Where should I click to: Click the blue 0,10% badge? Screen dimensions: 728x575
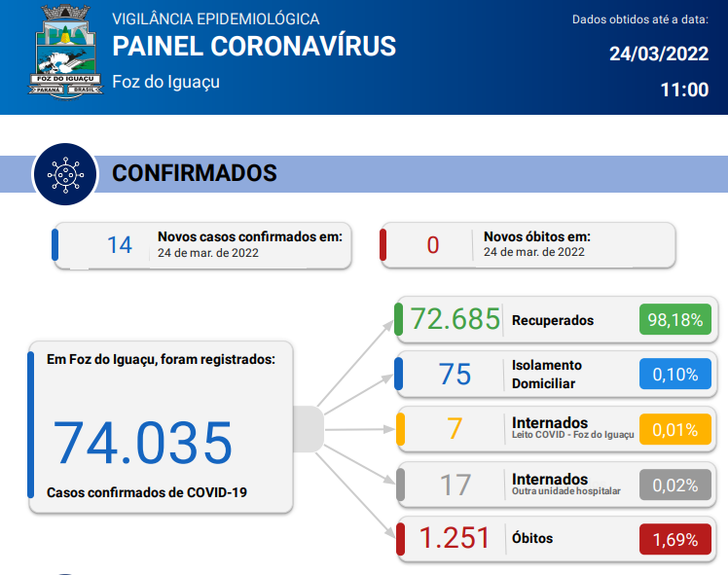[x=675, y=374]
